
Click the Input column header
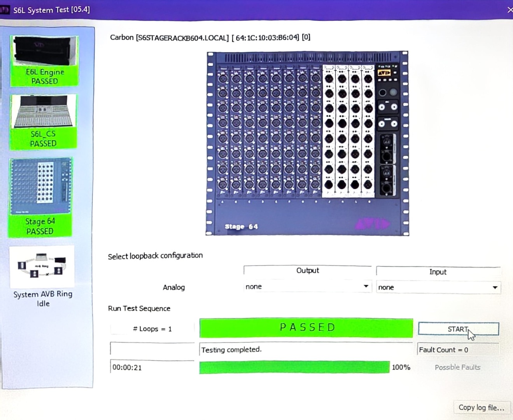438,272
